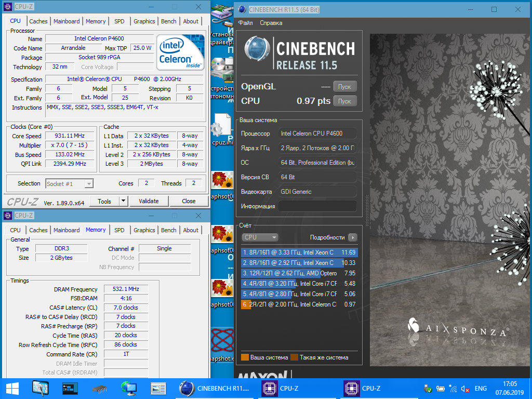Change ENG input language indicator
The width and height of the screenshot is (532, 399).
click(x=481, y=389)
